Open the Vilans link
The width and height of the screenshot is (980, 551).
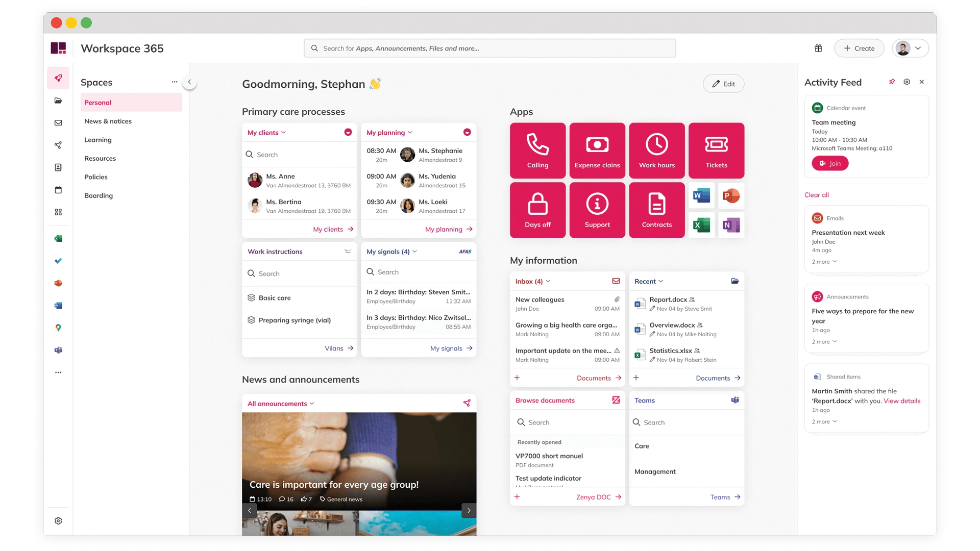[x=339, y=348]
